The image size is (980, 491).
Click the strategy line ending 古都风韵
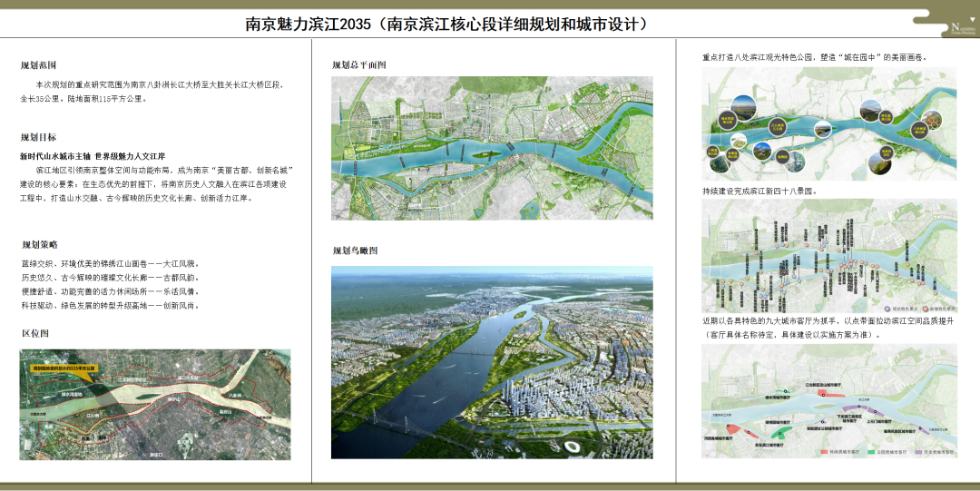point(111,278)
